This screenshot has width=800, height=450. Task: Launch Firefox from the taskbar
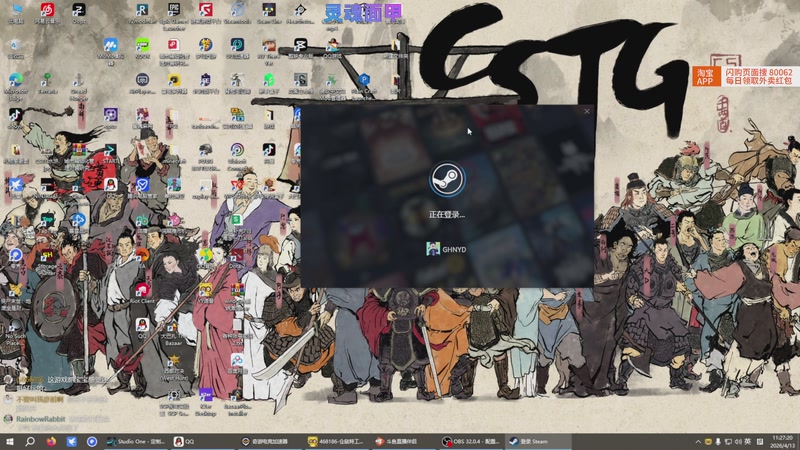tap(51, 441)
